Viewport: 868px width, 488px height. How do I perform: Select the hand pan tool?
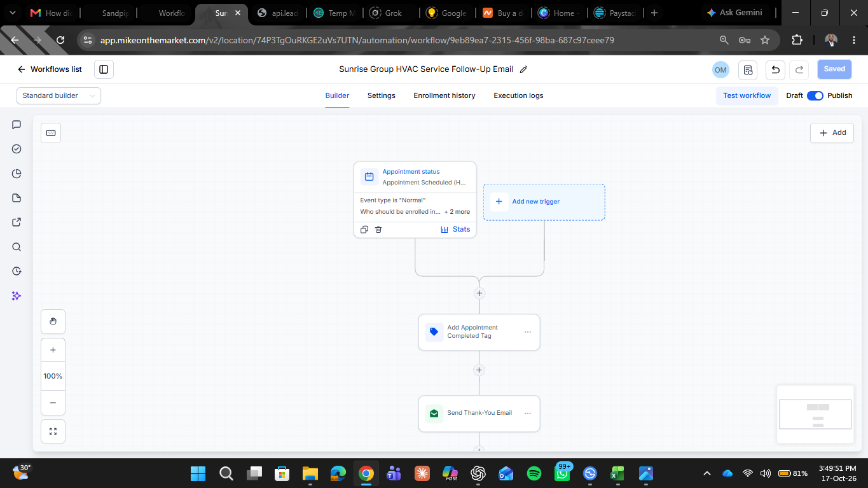click(53, 321)
